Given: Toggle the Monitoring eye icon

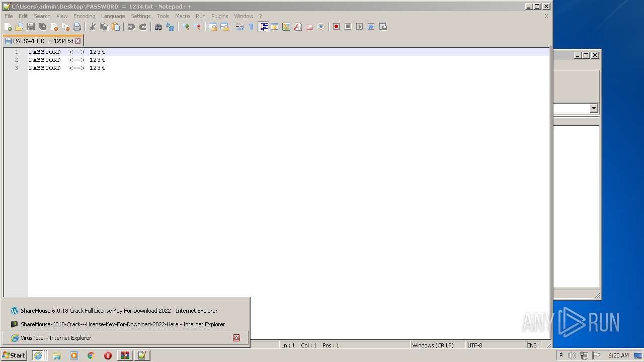Looking at the screenshot, I should 321,27.
